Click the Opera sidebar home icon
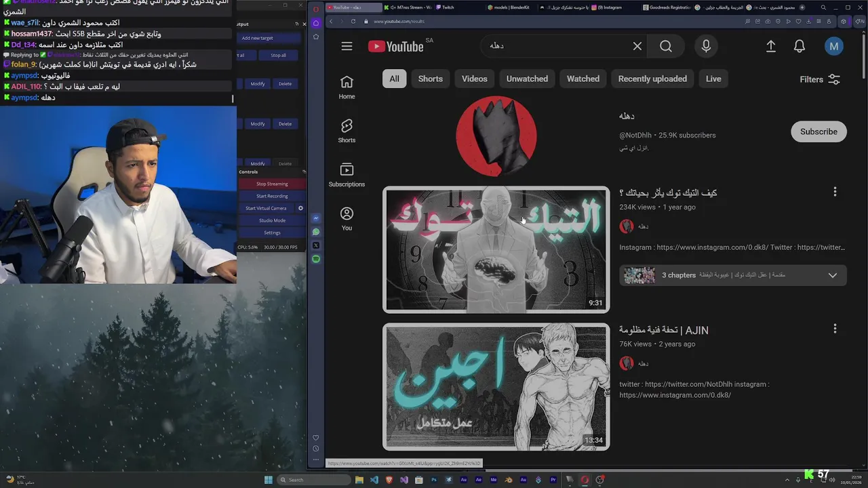Screen dimensions: 868x488 (316, 23)
